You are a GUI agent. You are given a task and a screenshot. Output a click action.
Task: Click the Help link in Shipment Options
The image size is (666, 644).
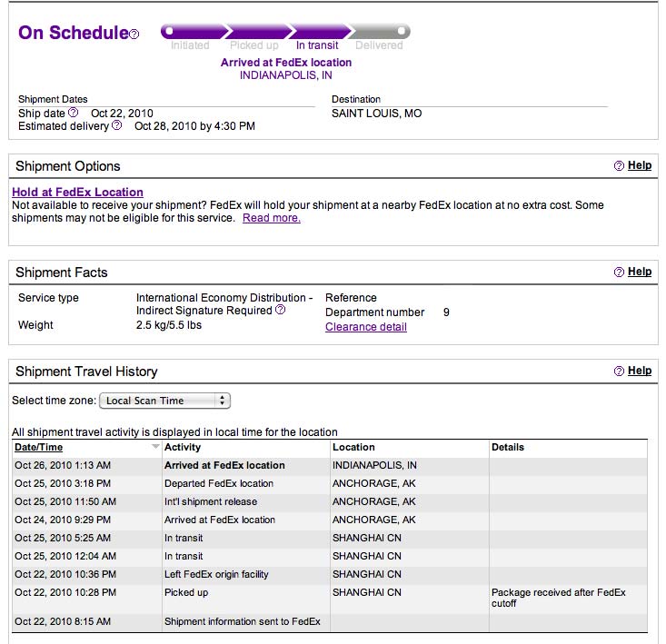[x=640, y=165]
